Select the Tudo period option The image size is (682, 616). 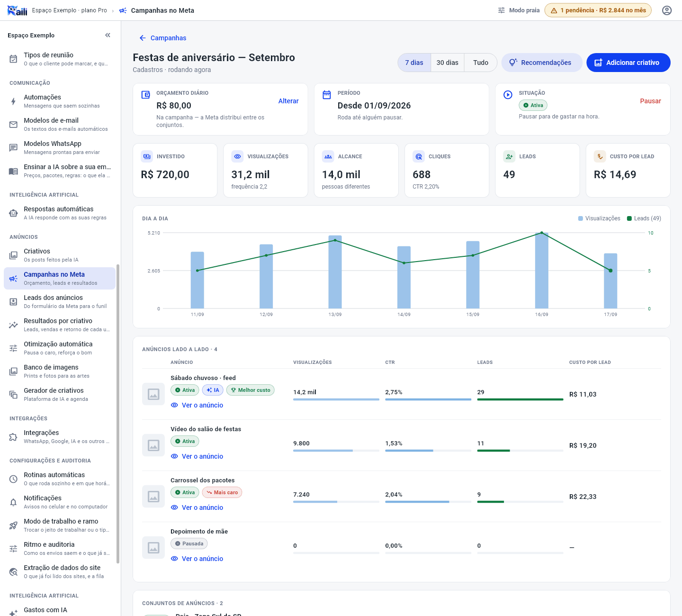pos(481,63)
